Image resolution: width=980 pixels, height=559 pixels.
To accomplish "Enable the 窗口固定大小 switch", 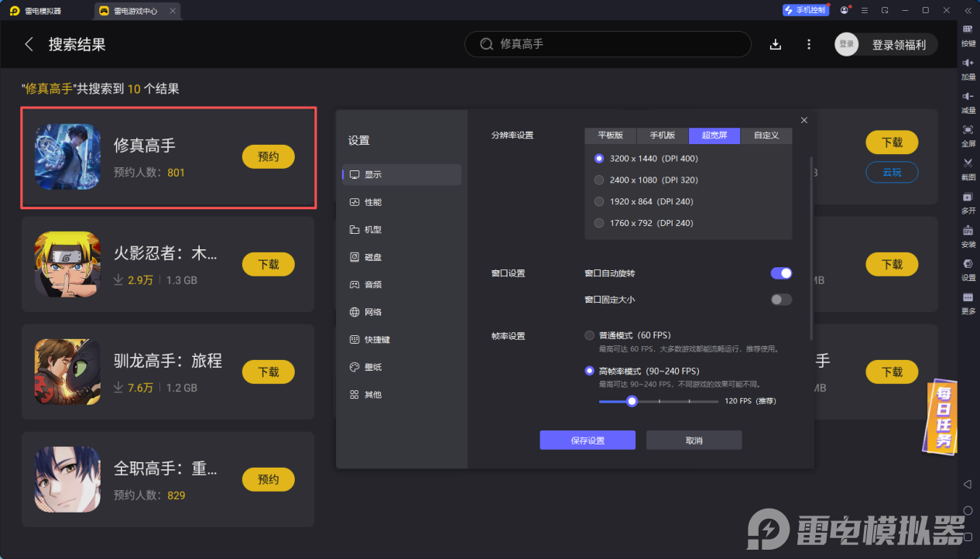I will (781, 300).
